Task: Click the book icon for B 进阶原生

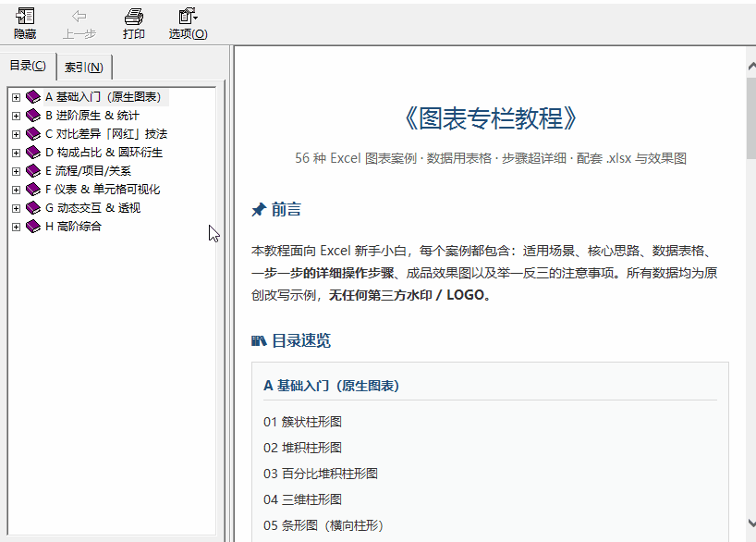Action: point(32,116)
